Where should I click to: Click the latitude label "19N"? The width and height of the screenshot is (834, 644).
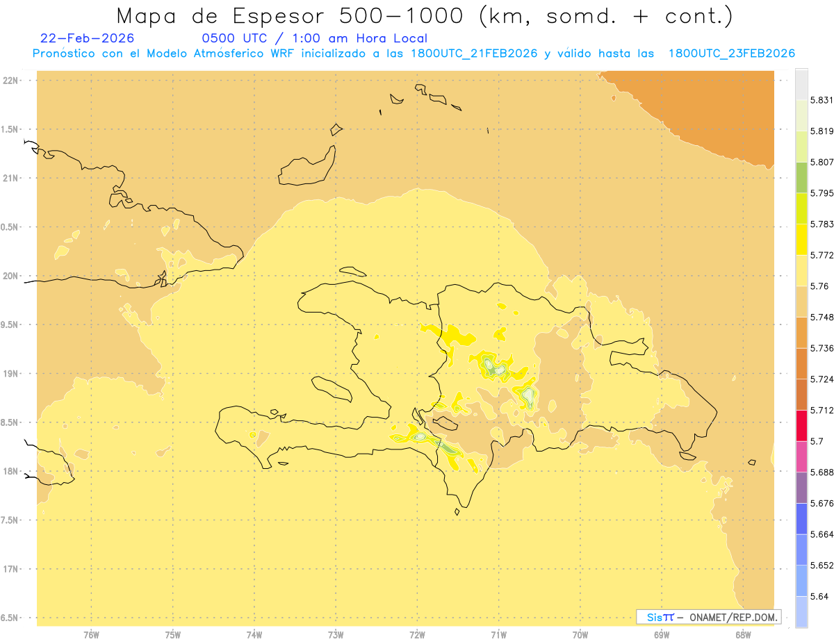pyautogui.click(x=10, y=374)
